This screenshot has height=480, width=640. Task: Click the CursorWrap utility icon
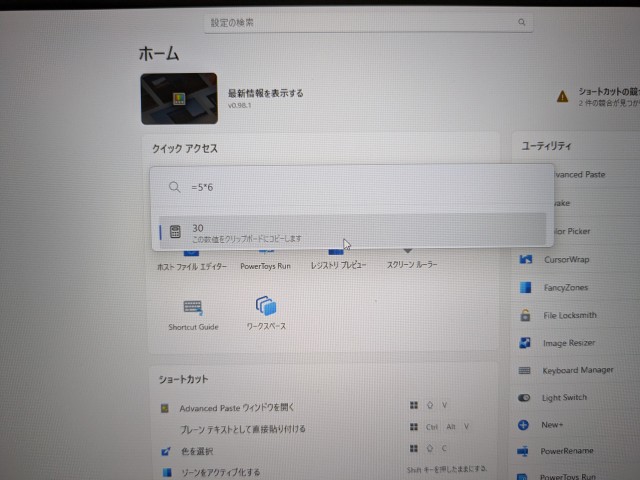(525, 259)
